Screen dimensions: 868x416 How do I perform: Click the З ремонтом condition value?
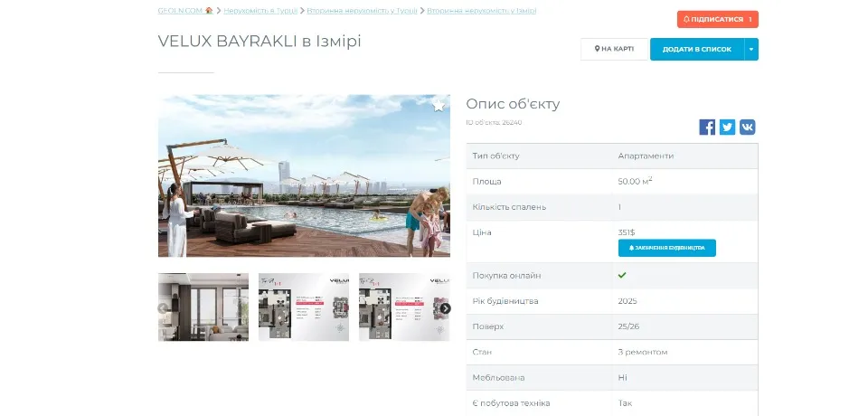[643, 353]
